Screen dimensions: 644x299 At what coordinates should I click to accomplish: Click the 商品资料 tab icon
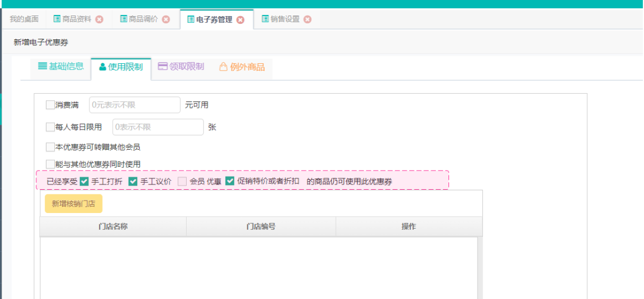click(57, 19)
